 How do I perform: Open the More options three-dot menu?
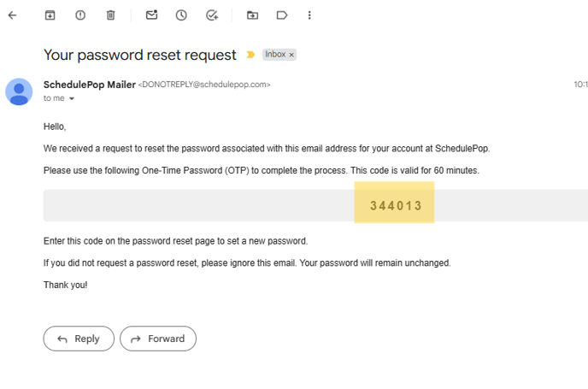[309, 15]
